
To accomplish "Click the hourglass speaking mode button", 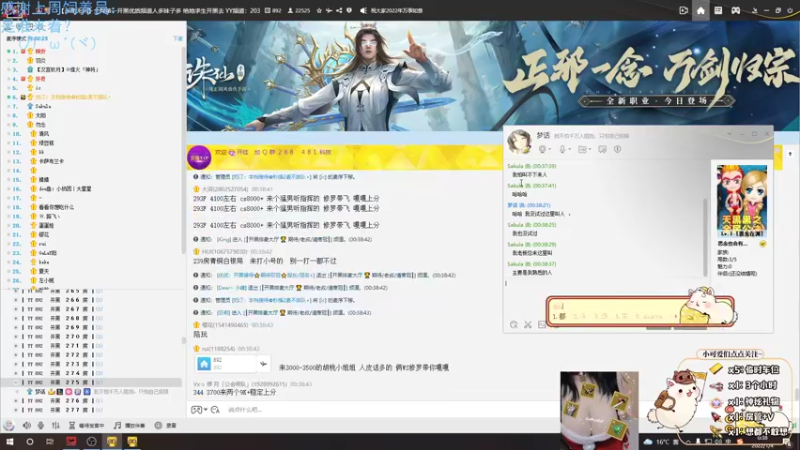I will (86, 425).
